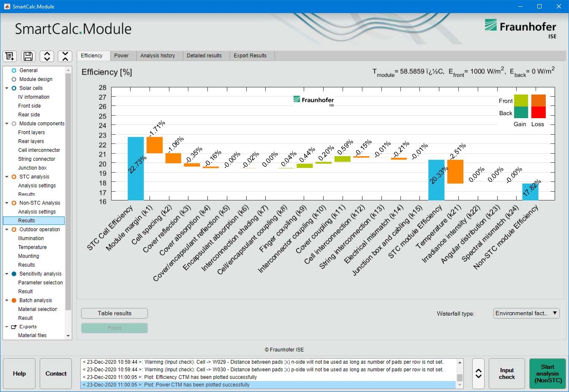Run the Input check button
569x392 pixels.
click(506, 373)
